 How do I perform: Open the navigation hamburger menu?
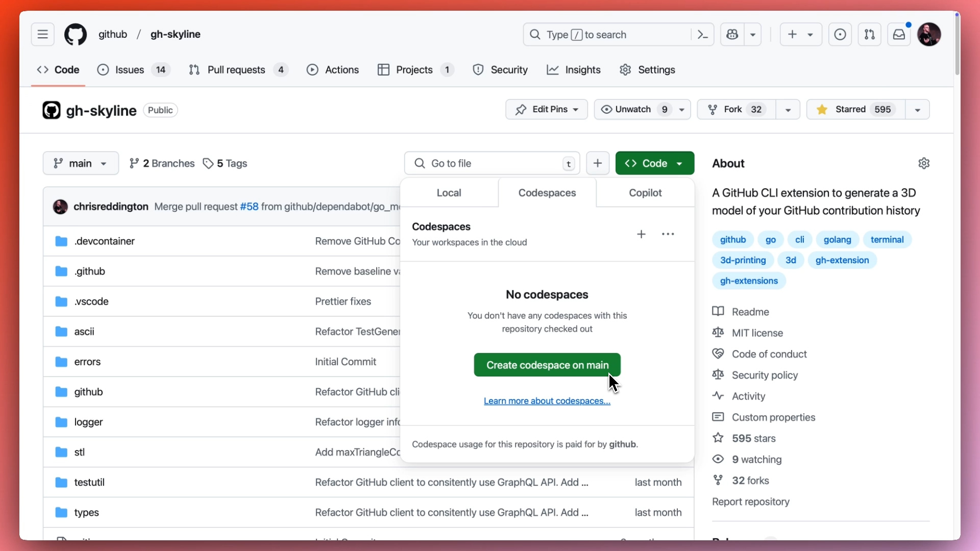tap(42, 34)
